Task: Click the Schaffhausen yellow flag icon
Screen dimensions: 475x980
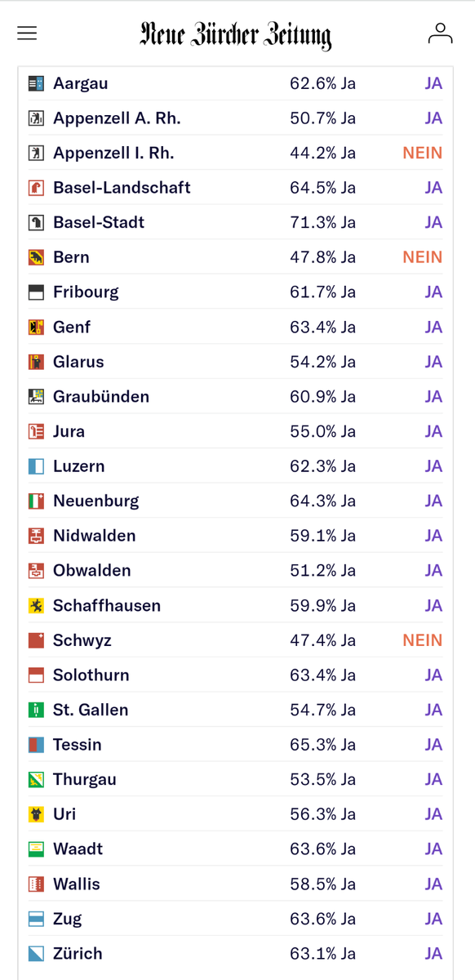Action: [36, 606]
